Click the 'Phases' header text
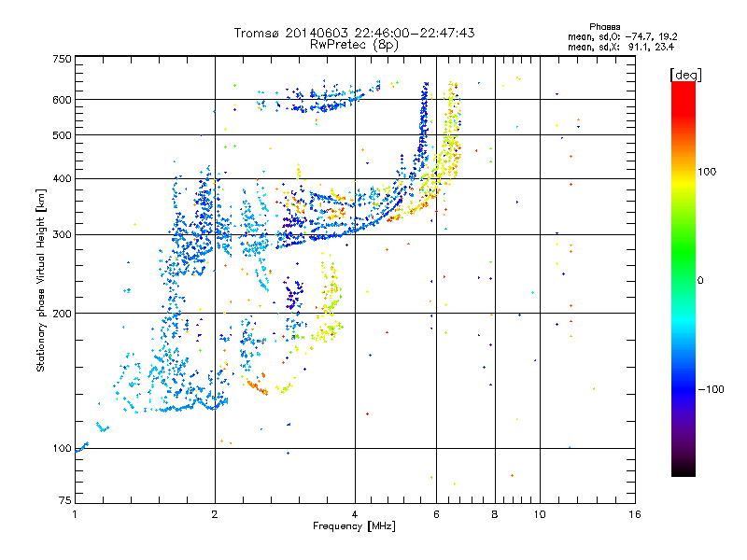This screenshot has height=560, width=747. click(604, 27)
